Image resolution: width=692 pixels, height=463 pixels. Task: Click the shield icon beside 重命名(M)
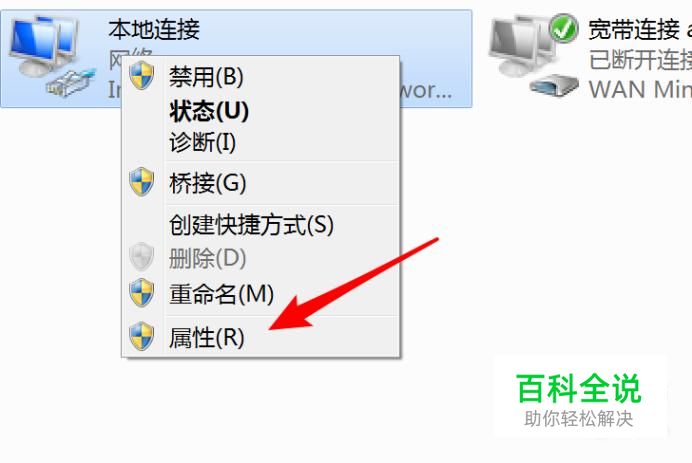(142, 292)
